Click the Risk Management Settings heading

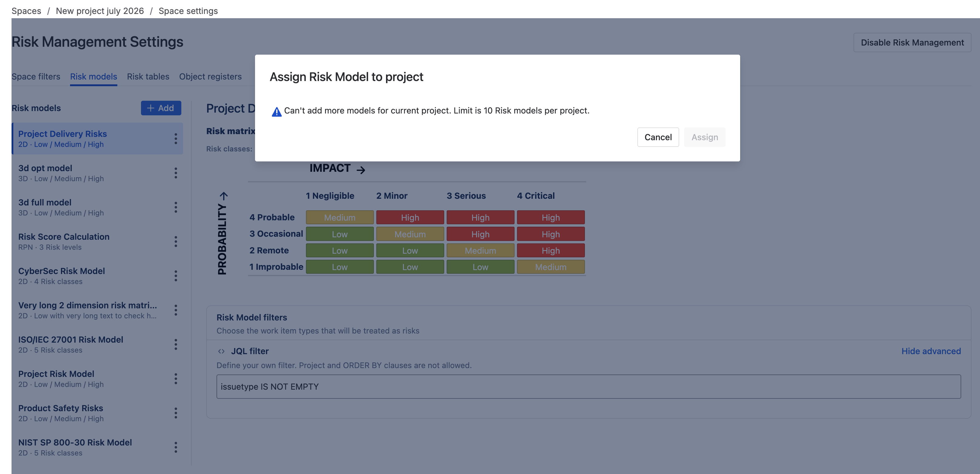[x=97, y=42]
